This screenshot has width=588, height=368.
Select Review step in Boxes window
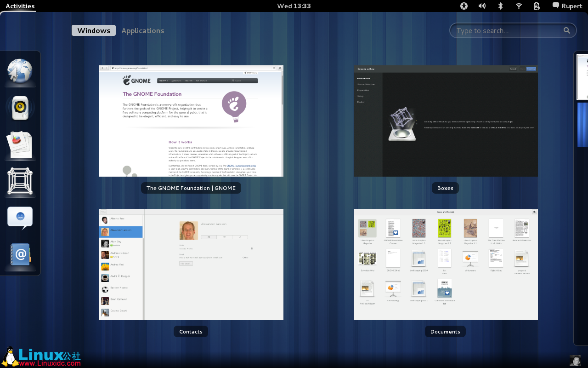click(x=361, y=102)
